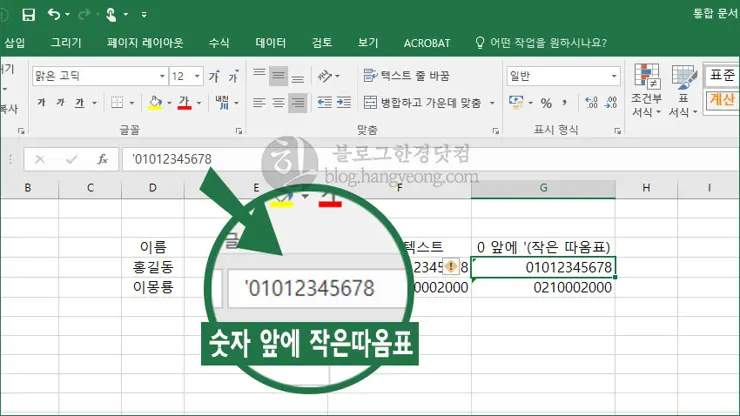Open the customize quick access toolbar arrow
This screenshot has width=740, height=416.
144,15
